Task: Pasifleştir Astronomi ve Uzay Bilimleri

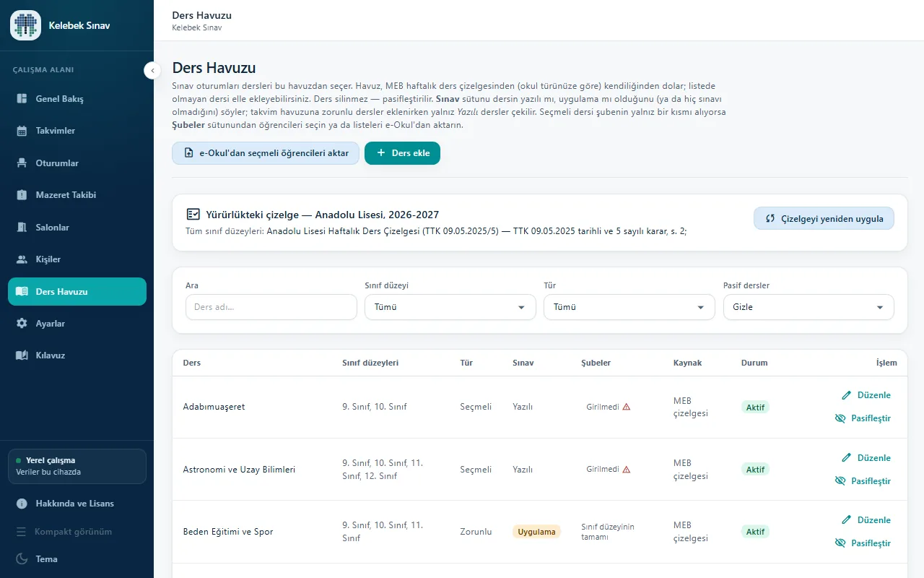Action: pyautogui.click(x=863, y=481)
